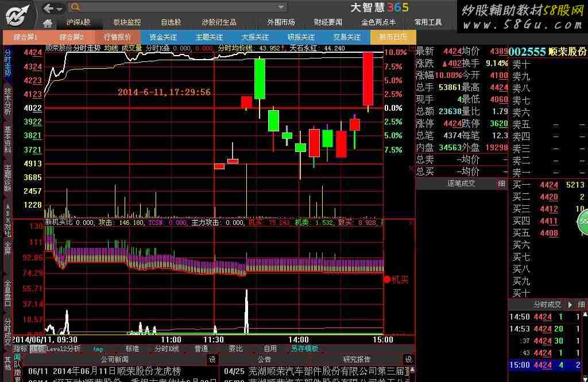The height and width of the screenshot is (382, 588).
Task: Open the 财经要闻 menu
Action: pos(328,22)
